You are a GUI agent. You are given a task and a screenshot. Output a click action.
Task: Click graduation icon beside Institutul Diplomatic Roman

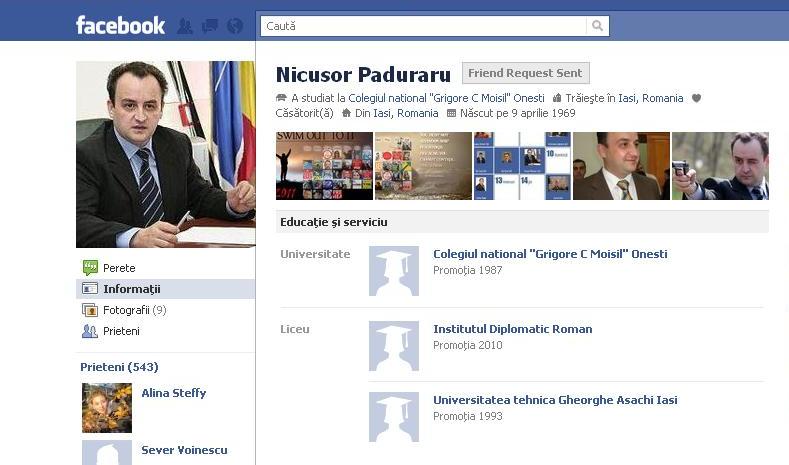point(394,346)
